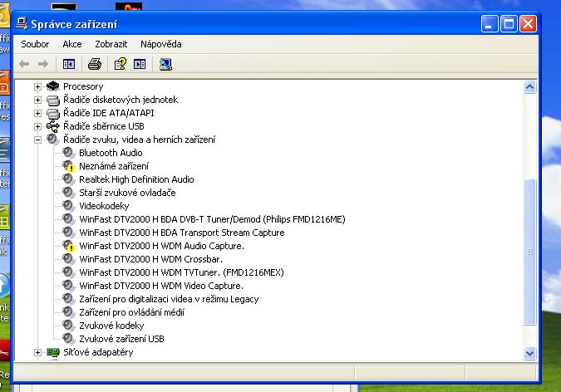The image size is (561, 392).
Task: Click speaker icon beside Zvukové zařízení USB
Action: pyautogui.click(x=68, y=338)
